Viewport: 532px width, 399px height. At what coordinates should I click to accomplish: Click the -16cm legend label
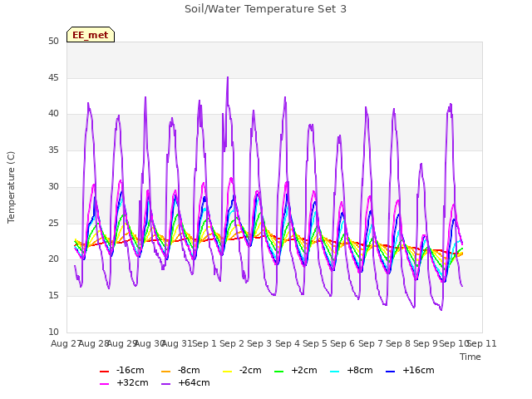click(x=131, y=370)
